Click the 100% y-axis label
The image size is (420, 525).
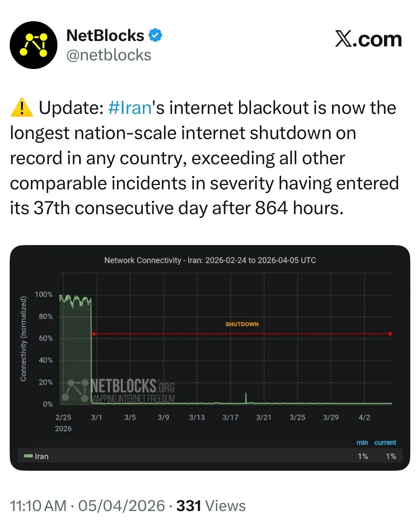(x=44, y=294)
